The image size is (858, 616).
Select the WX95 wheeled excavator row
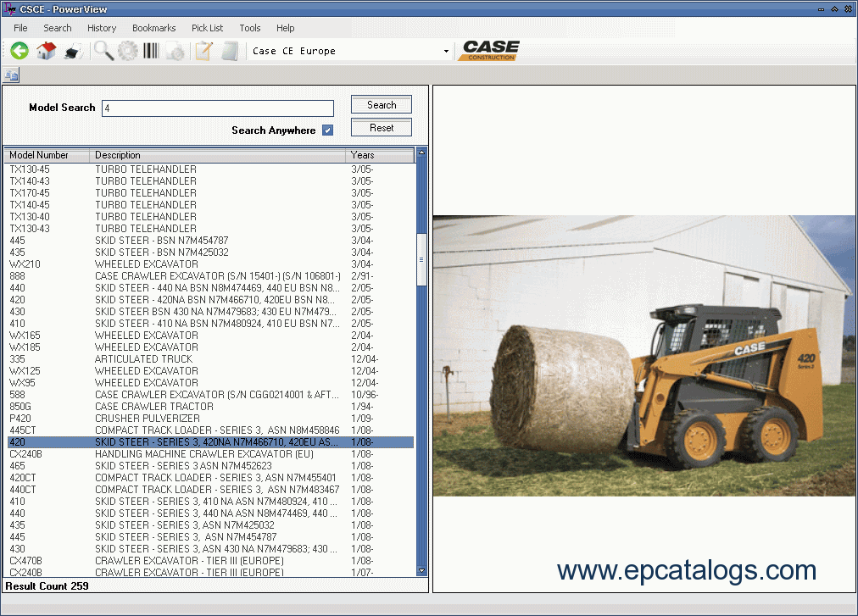point(210,383)
